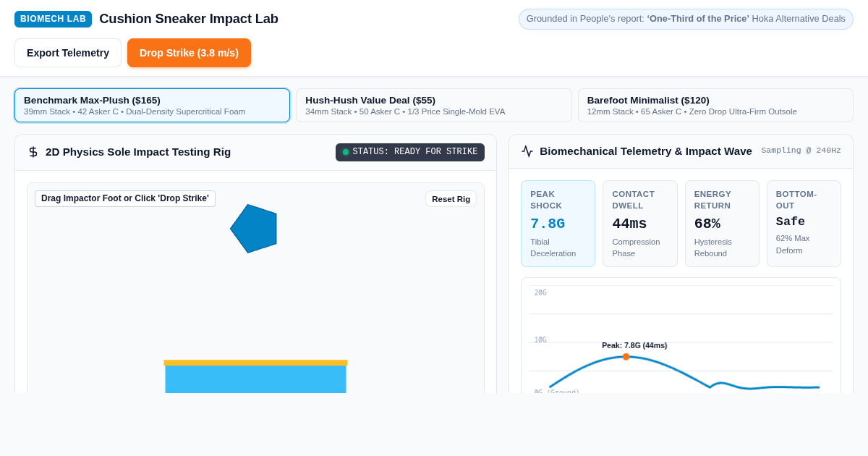Trigger the Drop Strike (3.8 m/s) button
Viewport: 868px width, 456px height.
189,53
